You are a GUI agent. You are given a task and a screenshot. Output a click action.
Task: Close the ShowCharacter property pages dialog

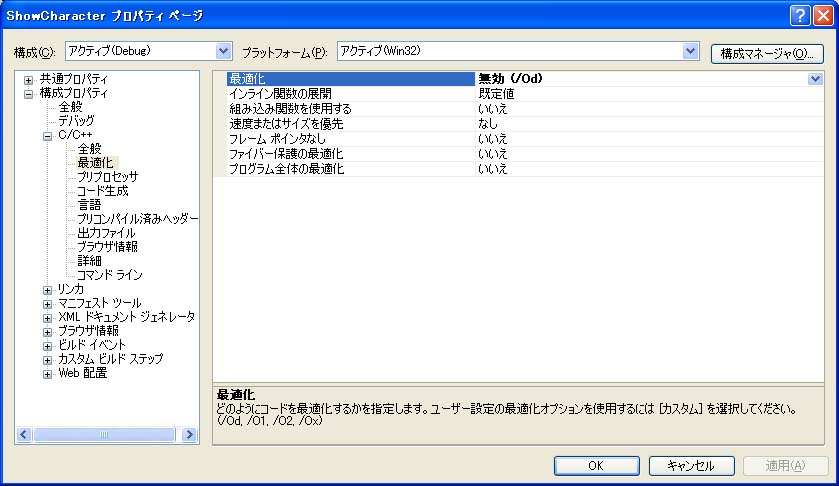823,15
